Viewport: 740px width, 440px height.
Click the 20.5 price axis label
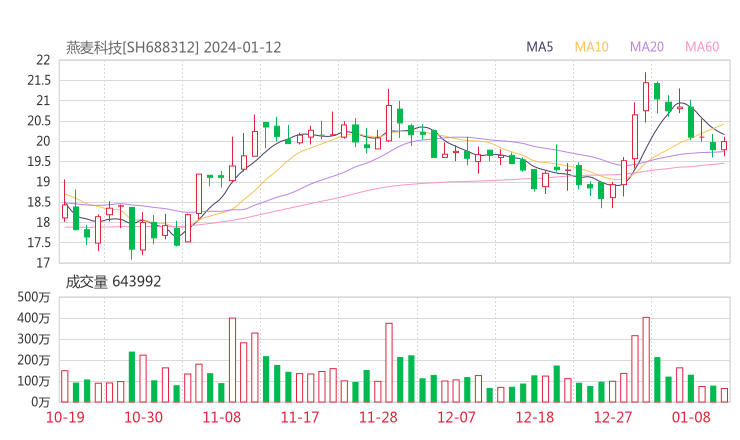pyautogui.click(x=39, y=121)
